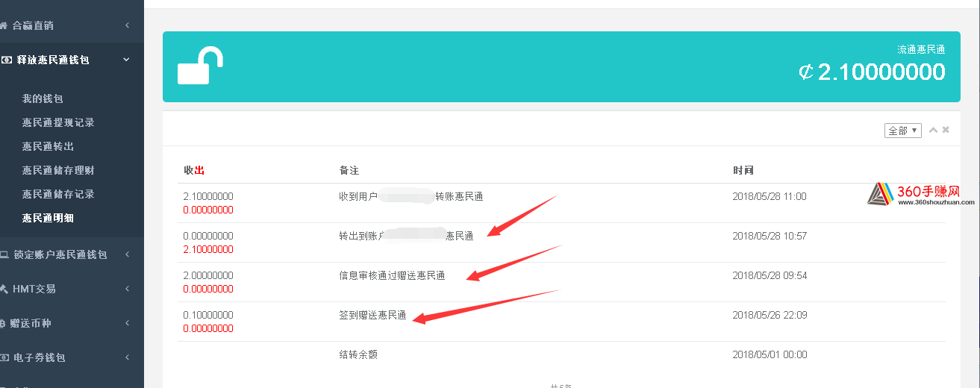The image size is (980, 388).
Task: Close the details panel with the X icon
Action: pyautogui.click(x=946, y=130)
